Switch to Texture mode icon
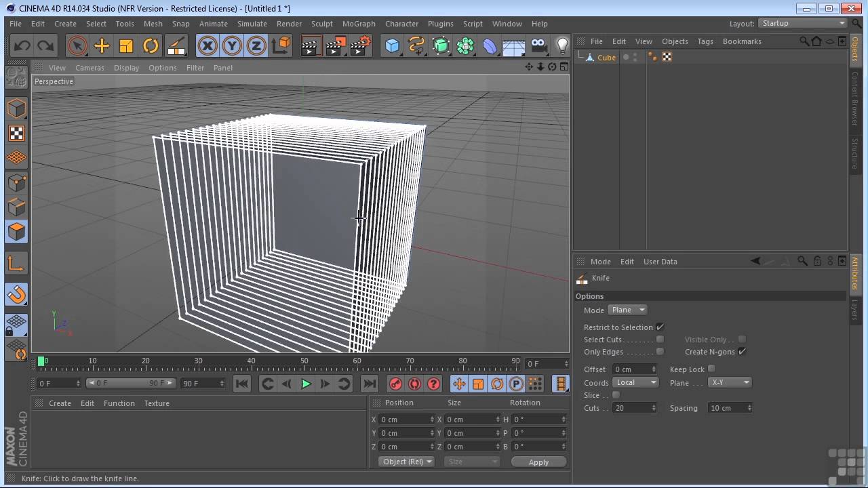 coord(16,133)
